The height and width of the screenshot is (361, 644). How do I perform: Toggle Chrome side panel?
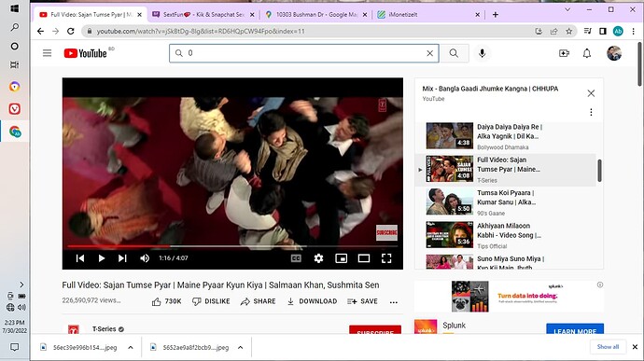tap(603, 31)
